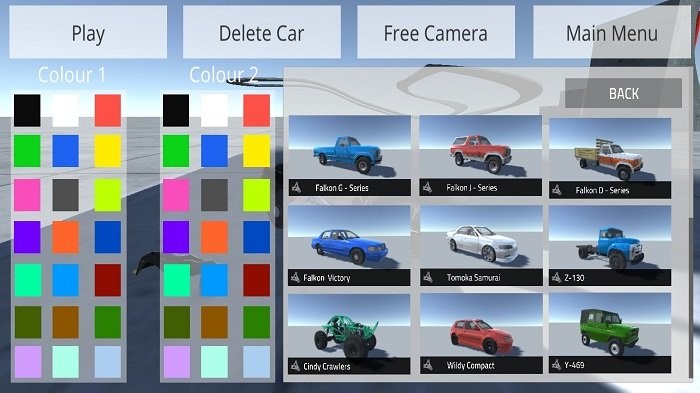Return to the Main Menu

click(x=612, y=32)
